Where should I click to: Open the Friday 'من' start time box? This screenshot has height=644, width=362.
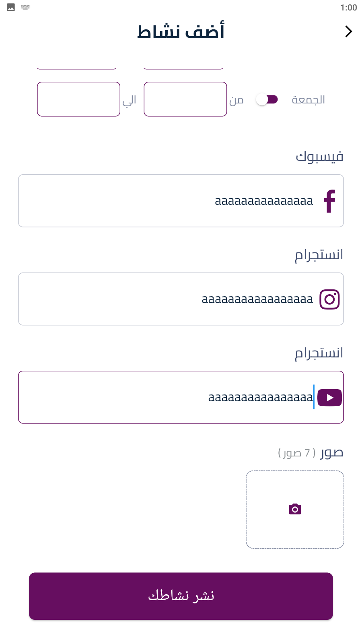(x=185, y=99)
